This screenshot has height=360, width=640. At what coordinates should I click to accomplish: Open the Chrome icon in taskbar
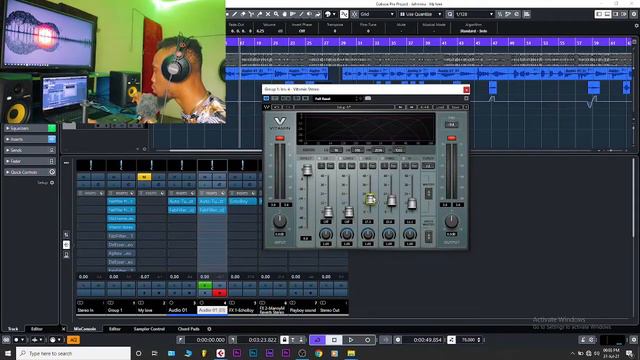(318, 353)
